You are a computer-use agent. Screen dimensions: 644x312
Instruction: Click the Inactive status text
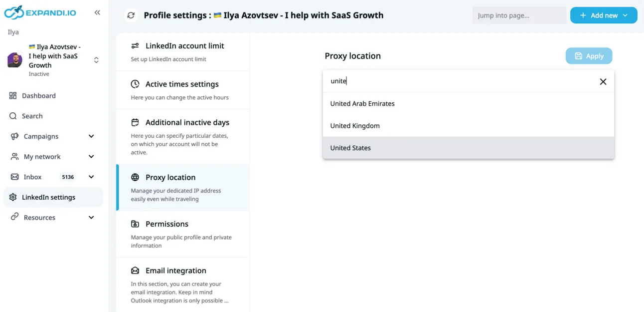(39, 74)
